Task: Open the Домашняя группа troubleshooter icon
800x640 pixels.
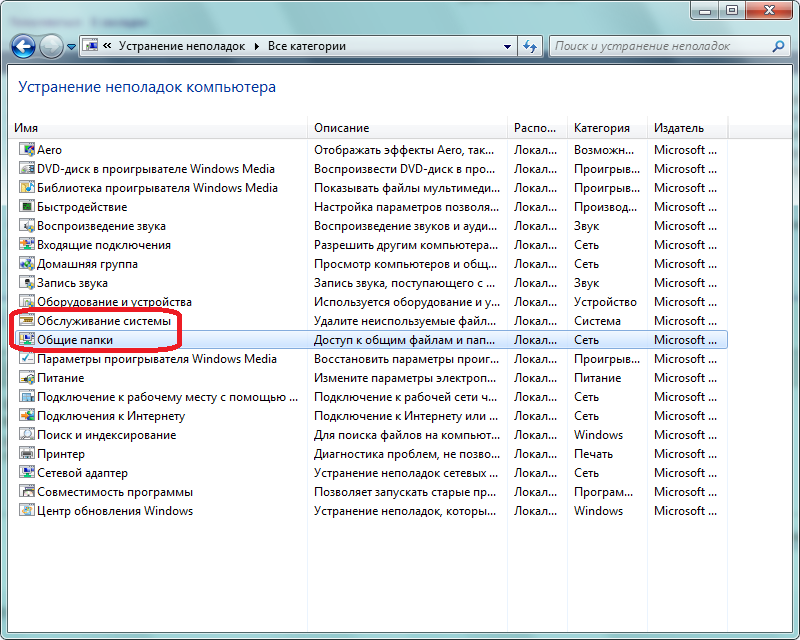Action: coord(26,264)
